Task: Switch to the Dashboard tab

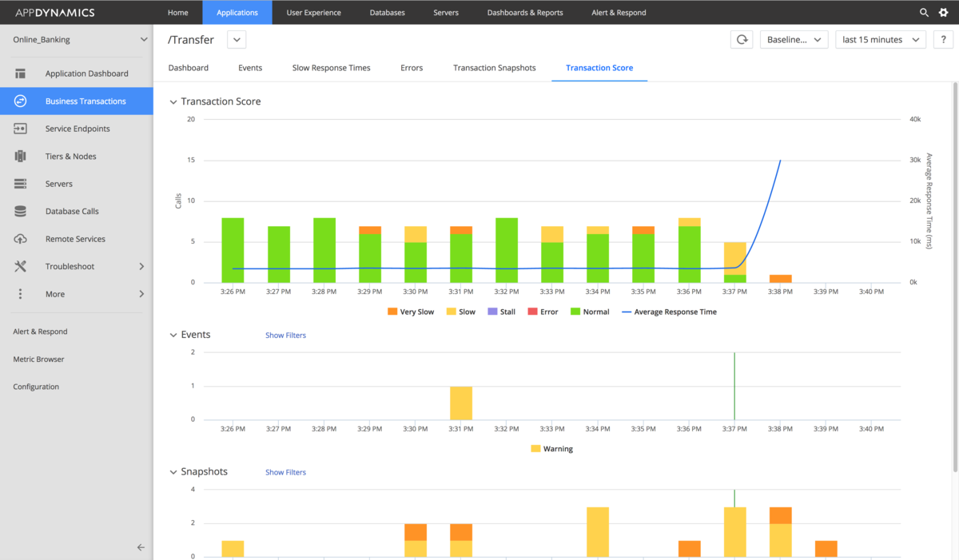Action: click(x=189, y=68)
